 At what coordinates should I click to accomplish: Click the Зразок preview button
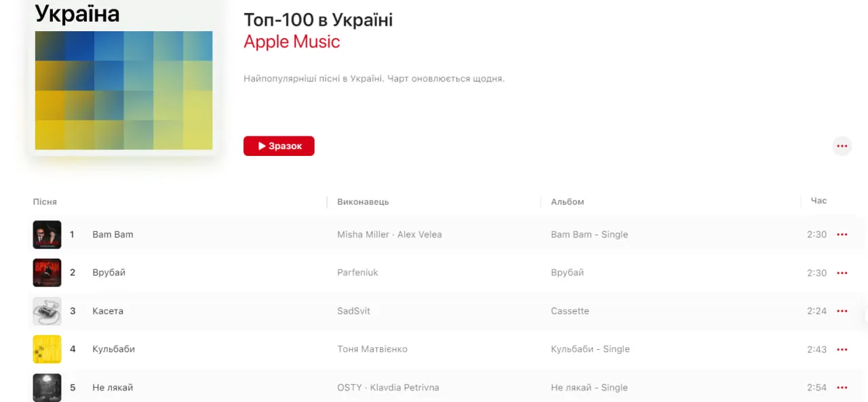(x=279, y=146)
